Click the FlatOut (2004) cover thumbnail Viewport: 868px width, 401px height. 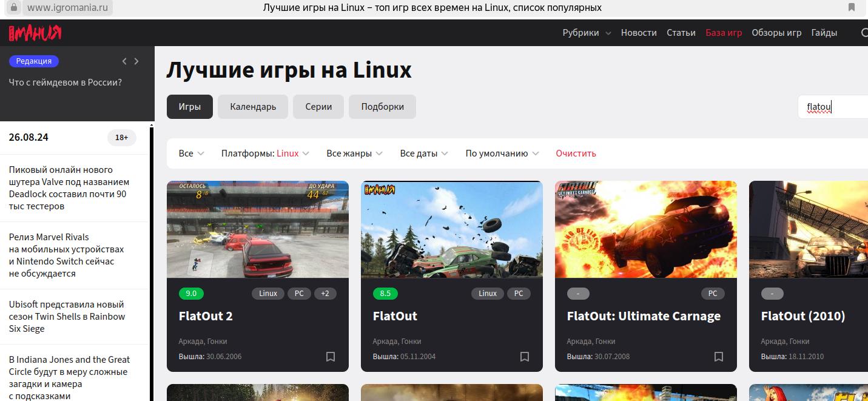point(452,229)
